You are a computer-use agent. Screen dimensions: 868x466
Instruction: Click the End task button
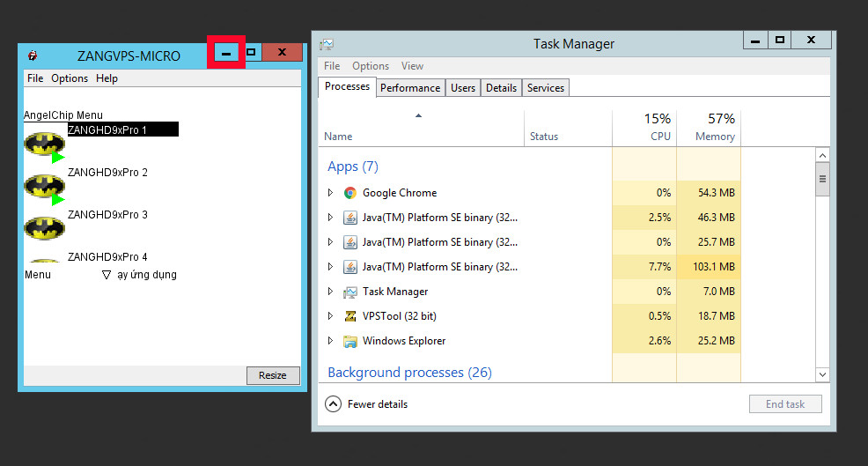[x=785, y=404]
